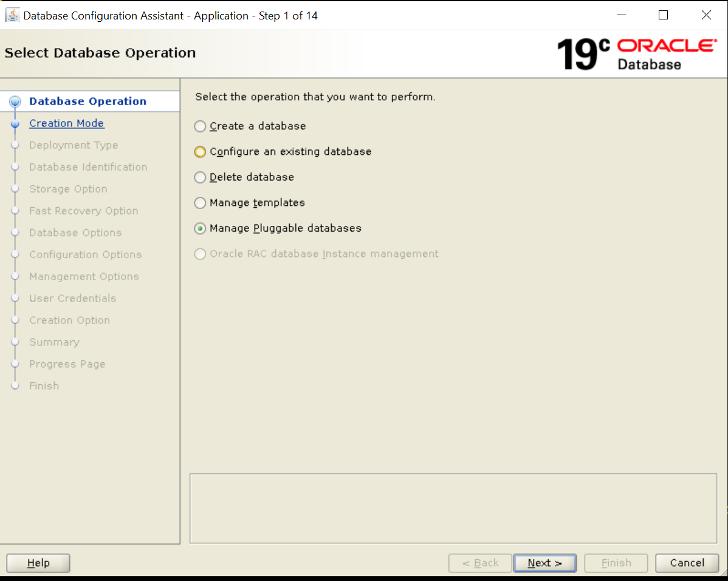Select Database Operation step in sidebar
The height and width of the screenshot is (581, 728).
tap(88, 101)
